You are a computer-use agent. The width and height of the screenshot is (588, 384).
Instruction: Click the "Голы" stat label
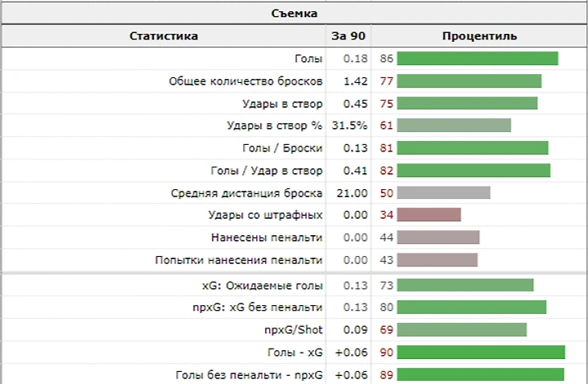pyautogui.click(x=308, y=59)
